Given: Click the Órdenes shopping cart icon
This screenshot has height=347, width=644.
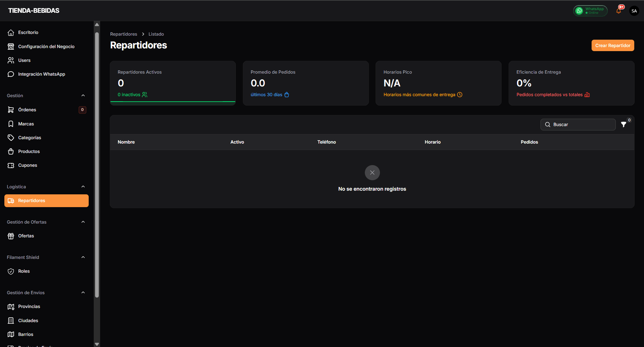Looking at the screenshot, I should [11, 110].
